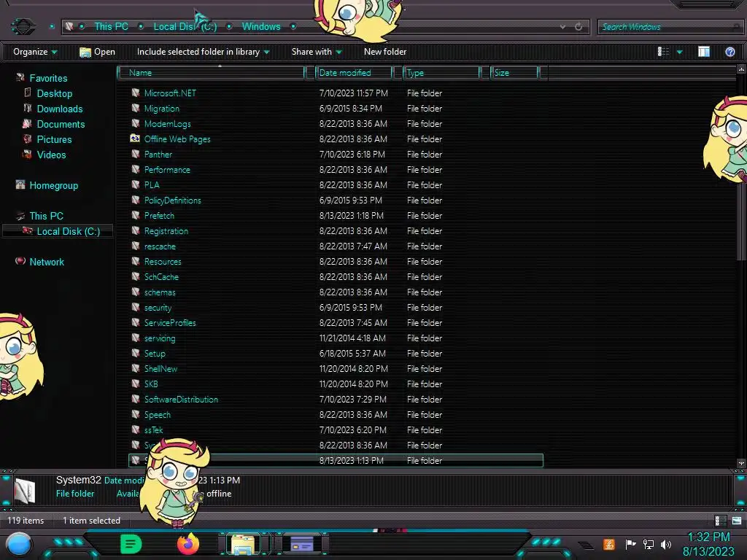Click the Open toolbar button
Viewport: 747px width, 560px height.
[98, 52]
